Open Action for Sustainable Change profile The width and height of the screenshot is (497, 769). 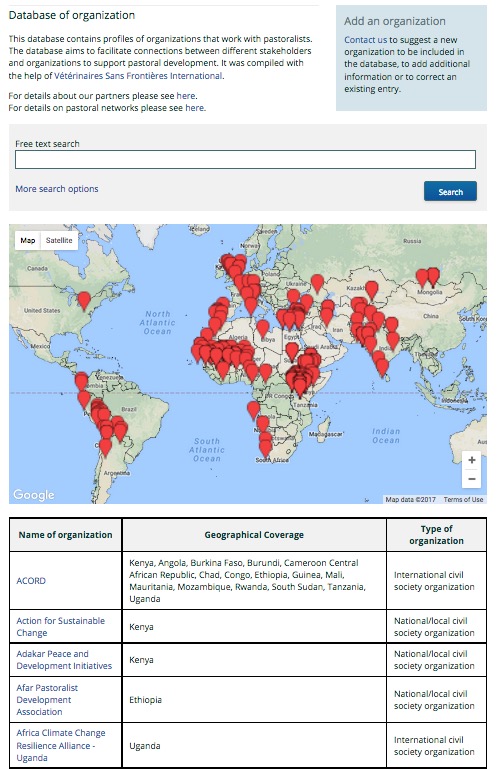click(x=60, y=627)
